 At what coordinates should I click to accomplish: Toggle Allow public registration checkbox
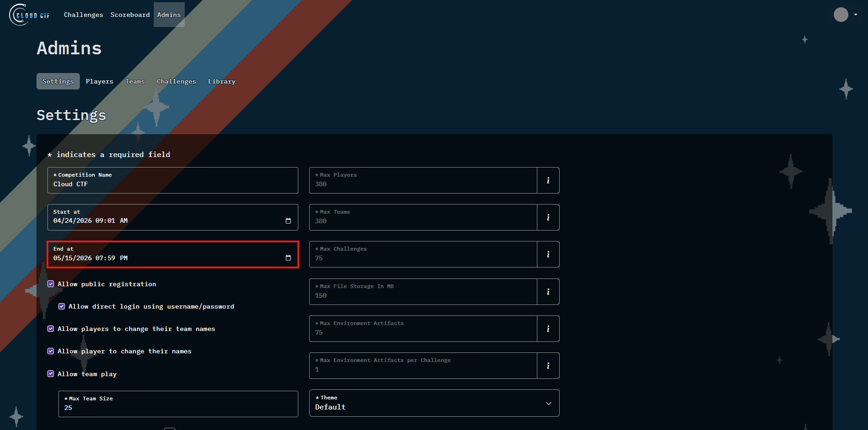[51, 284]
